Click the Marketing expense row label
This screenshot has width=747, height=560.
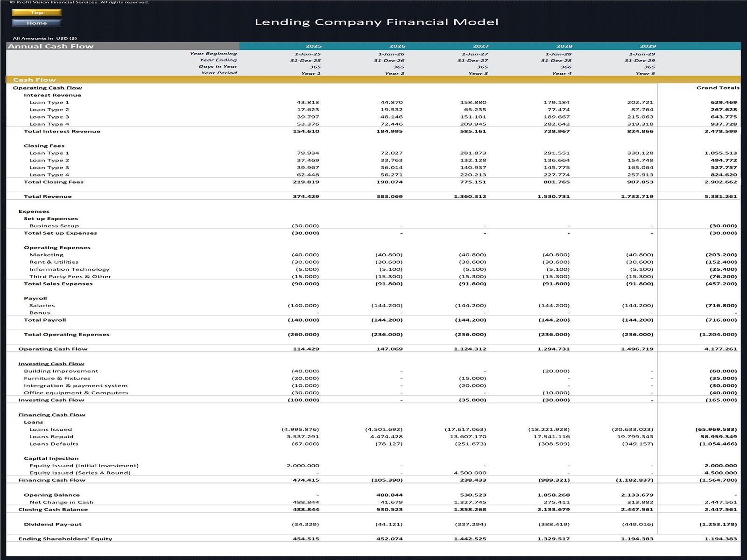[46, 255]
